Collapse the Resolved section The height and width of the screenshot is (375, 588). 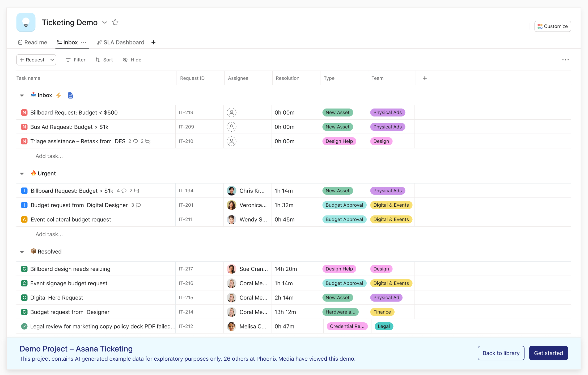click(x=22, y=252)
